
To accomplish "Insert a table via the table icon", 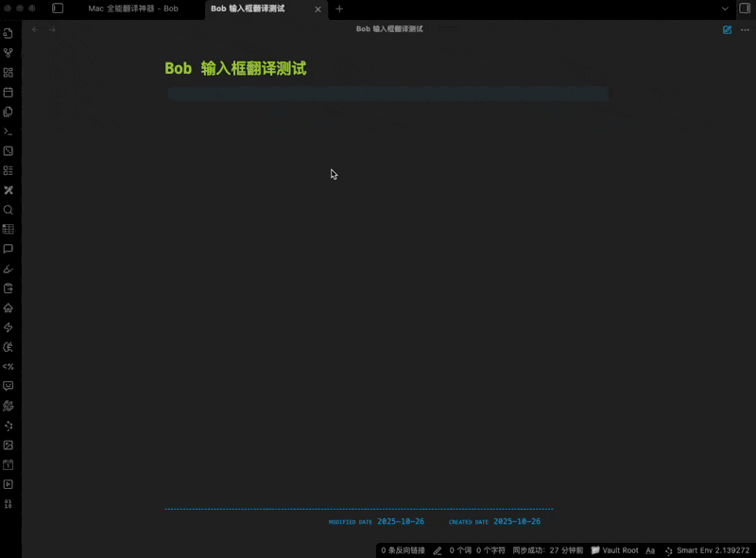I will pyautogui.click(x=9, y=229).
